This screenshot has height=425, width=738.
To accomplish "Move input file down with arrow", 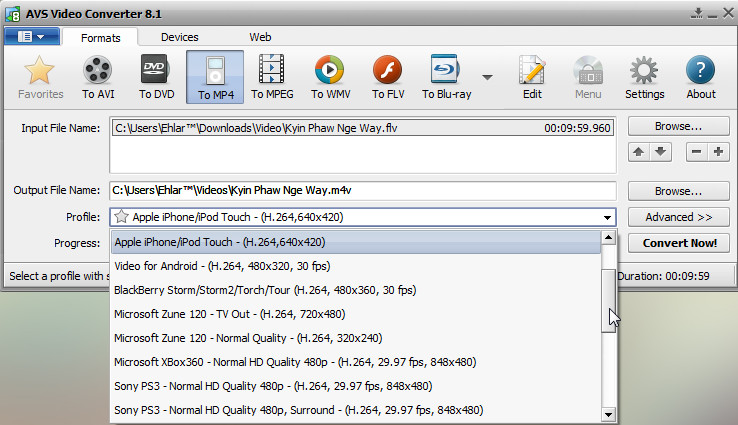I will pyautogui.click(x=661, y=152).
